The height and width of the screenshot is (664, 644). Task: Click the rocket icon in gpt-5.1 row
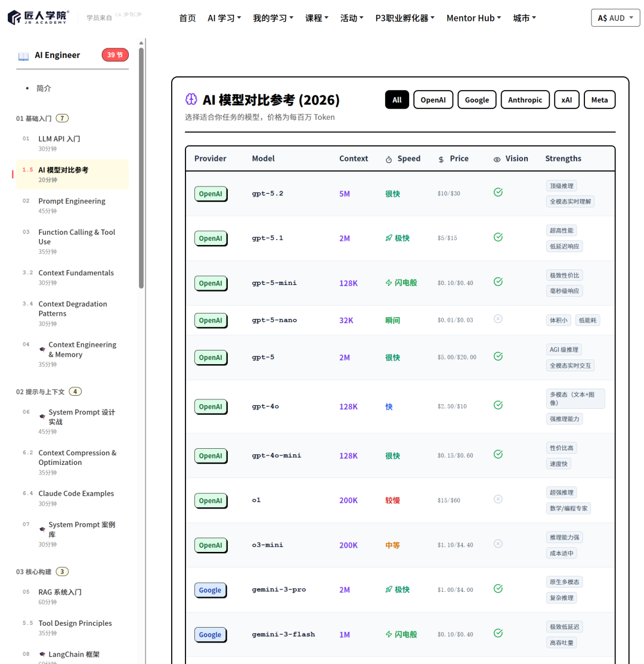point(389,238)
